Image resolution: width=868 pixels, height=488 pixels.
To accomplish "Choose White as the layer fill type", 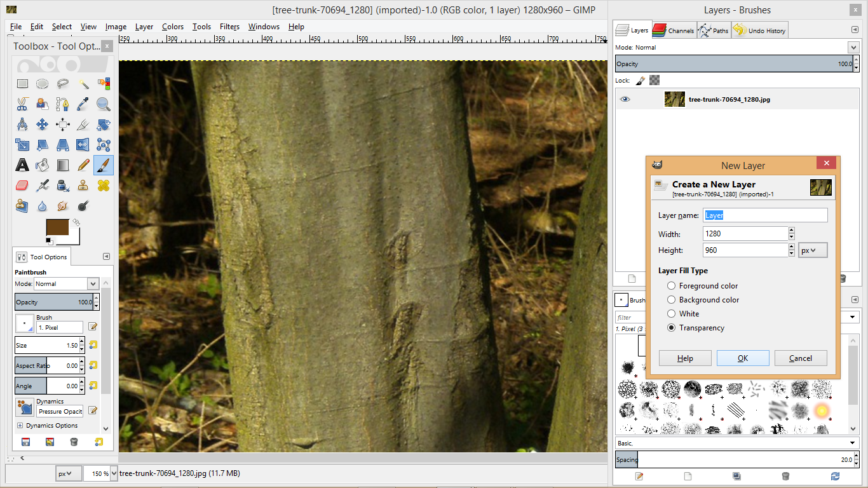I will 671,313.
